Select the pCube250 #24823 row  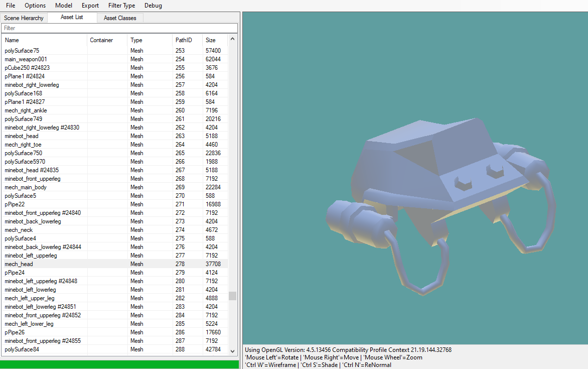point(115,68)
